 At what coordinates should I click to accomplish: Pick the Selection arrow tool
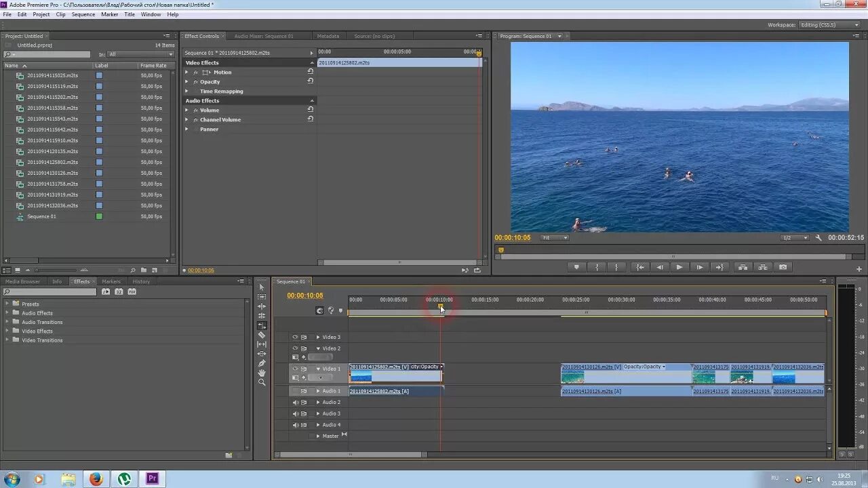(x=262, y=287)
